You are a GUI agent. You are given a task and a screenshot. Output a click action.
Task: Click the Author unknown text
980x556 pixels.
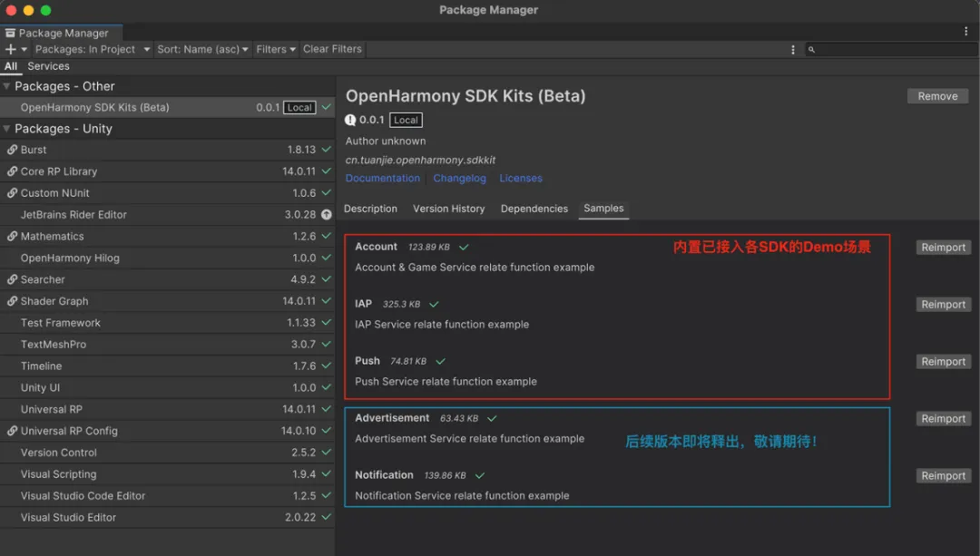coord(386,141)
